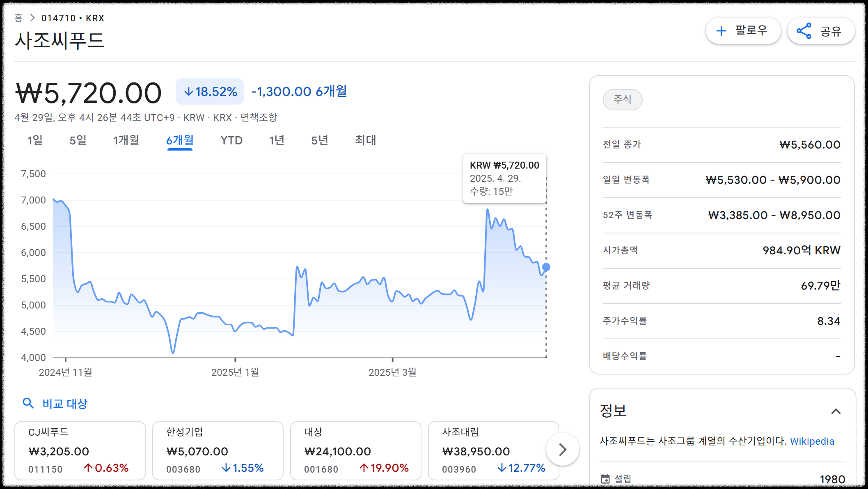Image resolution: width=868 pixels, height=489 pixels.
Task: Click the down arrow in the 18.52% badge
Action: click(188, 91)
